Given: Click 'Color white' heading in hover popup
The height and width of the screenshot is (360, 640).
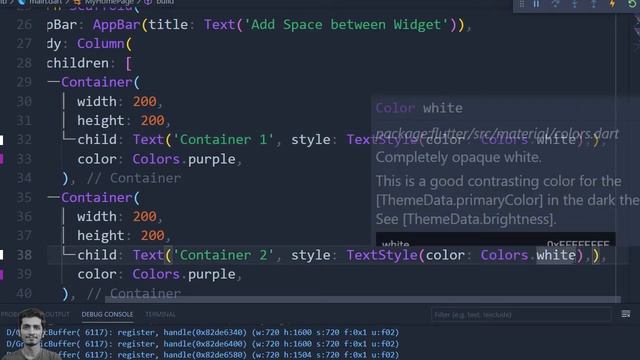Looking at the screenshot, I should point(419,108).
